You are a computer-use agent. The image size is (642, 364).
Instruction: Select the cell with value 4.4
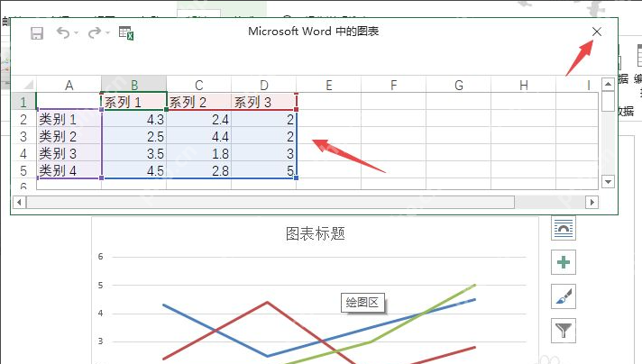pyautogui.click(x=199, y=136)
